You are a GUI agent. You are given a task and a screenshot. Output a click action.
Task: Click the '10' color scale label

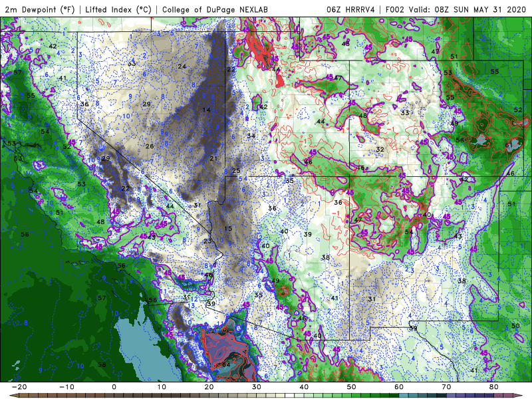pyautogui.click(x=162, y=387)
